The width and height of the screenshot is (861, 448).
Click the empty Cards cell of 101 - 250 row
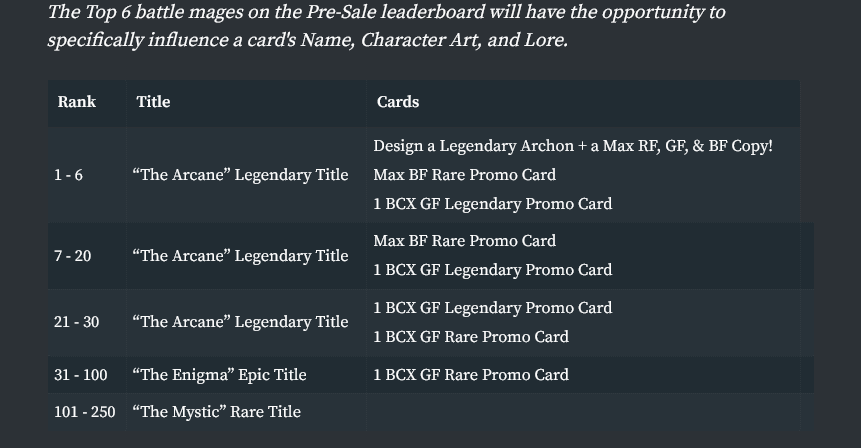pyautogui.click(x=583, y=412)
